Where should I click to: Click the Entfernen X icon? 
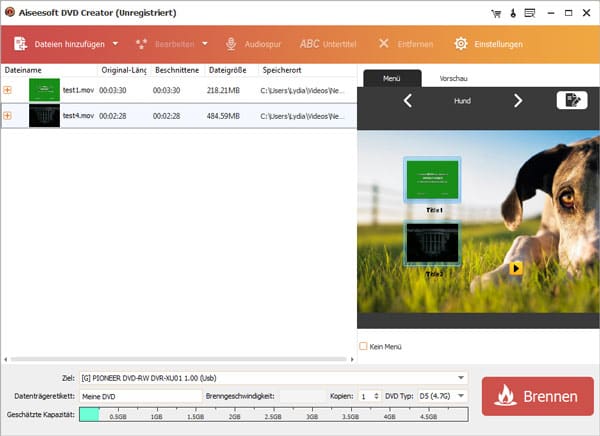(x=383, y=44)
